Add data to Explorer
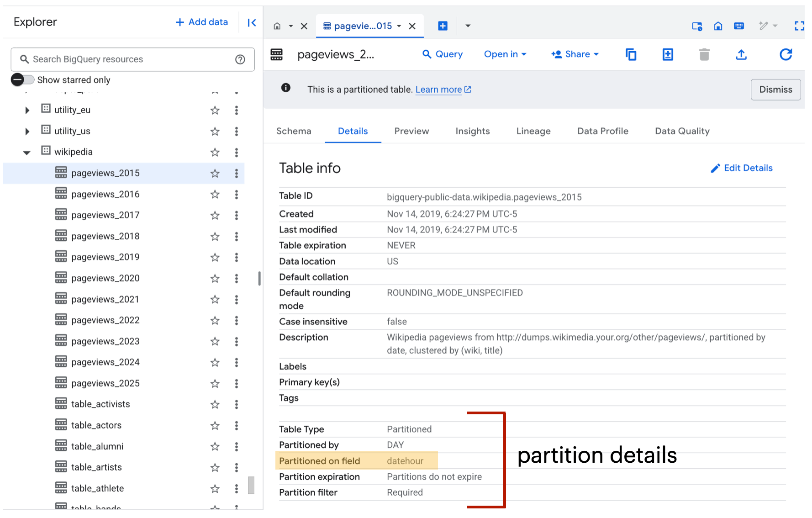The width and height of the screenshot is (812, 518). click(202, 22)
